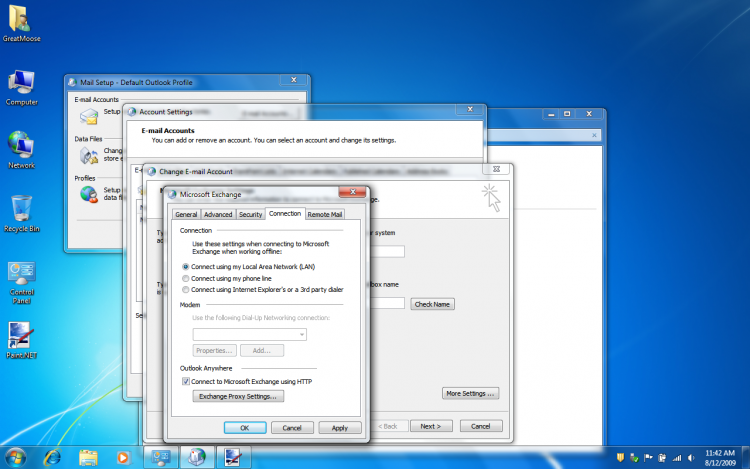The width and height of the screenshot is (750, 469).
Task: Click OK in Microsoft Exchange dialog
Action: [245, 428]
